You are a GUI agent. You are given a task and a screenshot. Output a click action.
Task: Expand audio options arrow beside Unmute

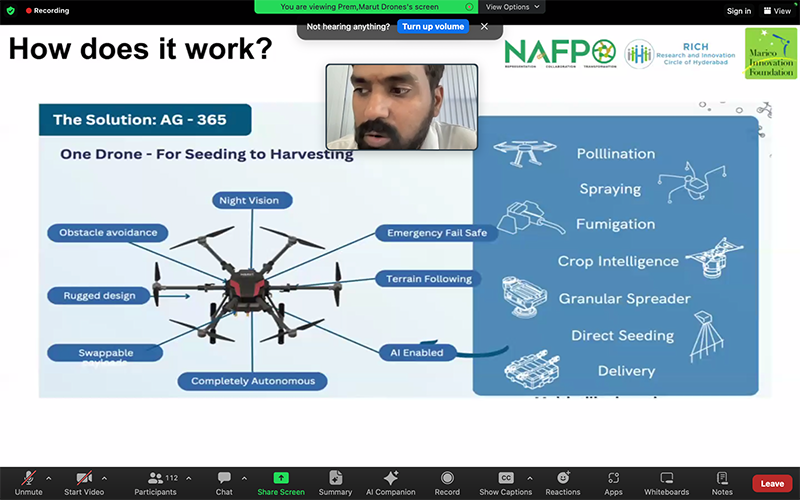pos(49,478)
